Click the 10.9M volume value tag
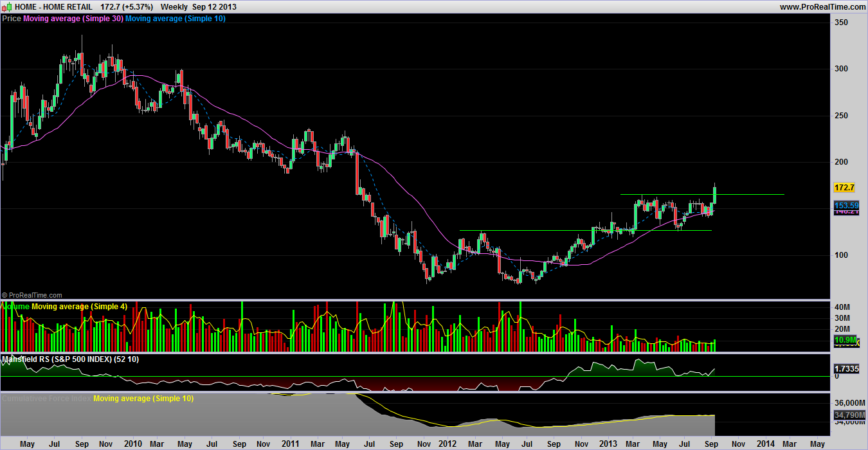 (x=845, y=339)
